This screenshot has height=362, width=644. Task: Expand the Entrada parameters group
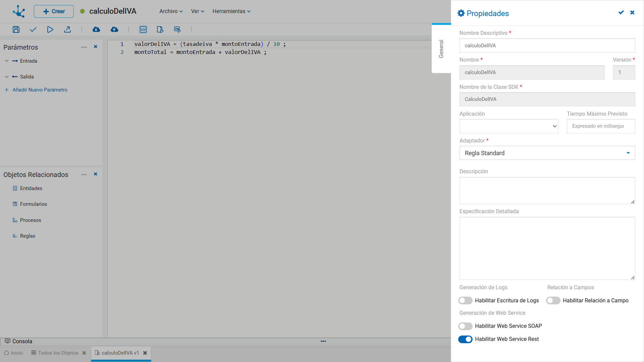point(7,61)
